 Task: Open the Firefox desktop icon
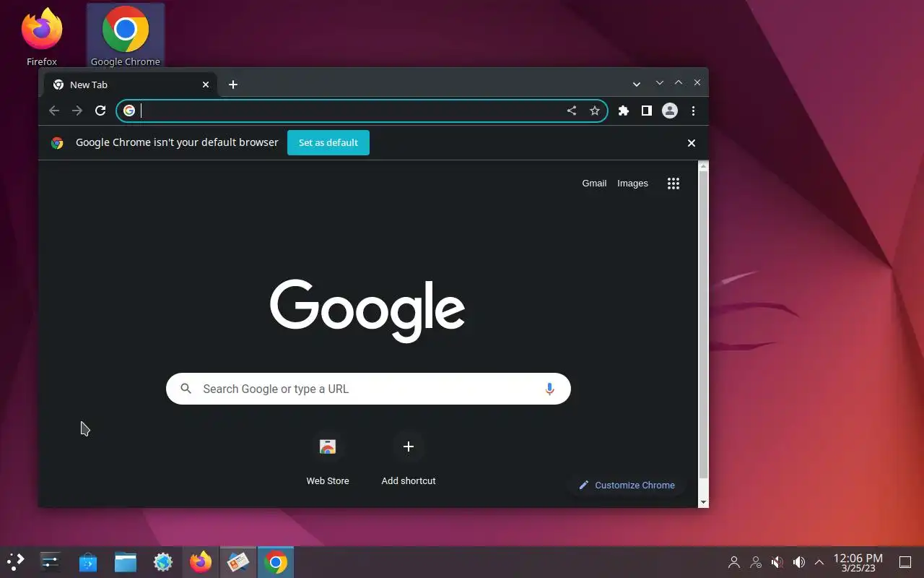[x=42, y=36]
